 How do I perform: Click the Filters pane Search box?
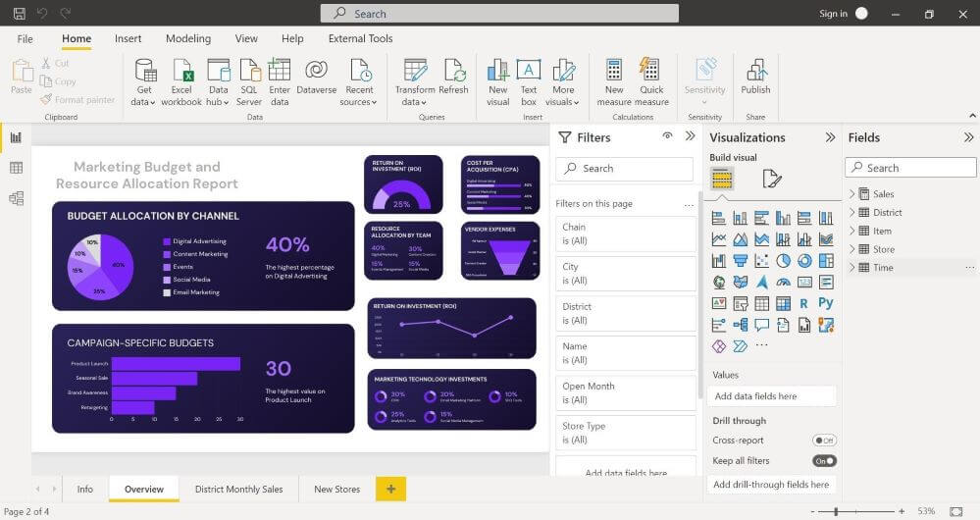click(x=624, y=169)
